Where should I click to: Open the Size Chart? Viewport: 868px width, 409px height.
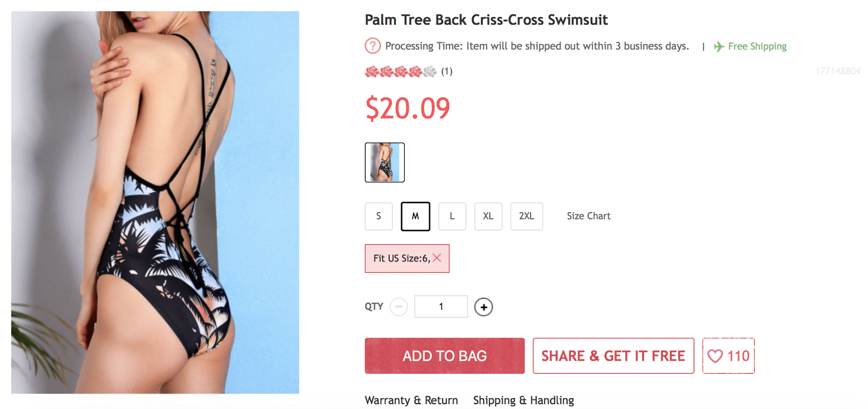click(x=589, y=216)
